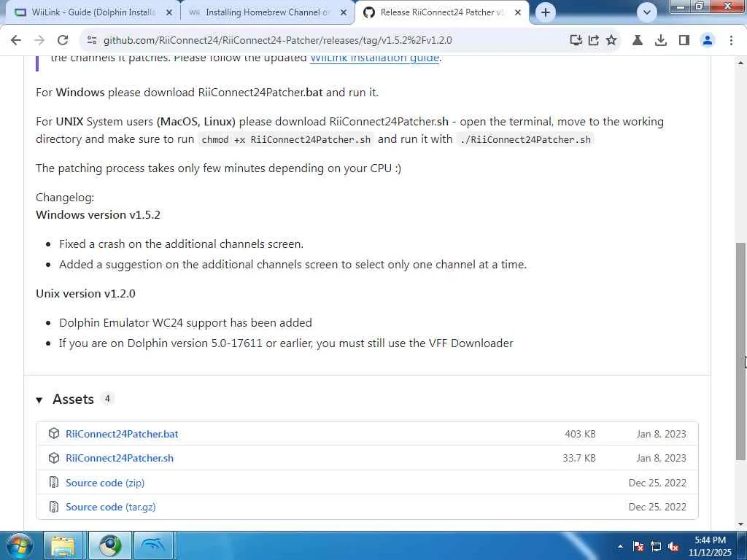Click the scrollbar down arrow
Image resolution: width=747 pixels, height=560 pixels.
click(x=741, y=524)
